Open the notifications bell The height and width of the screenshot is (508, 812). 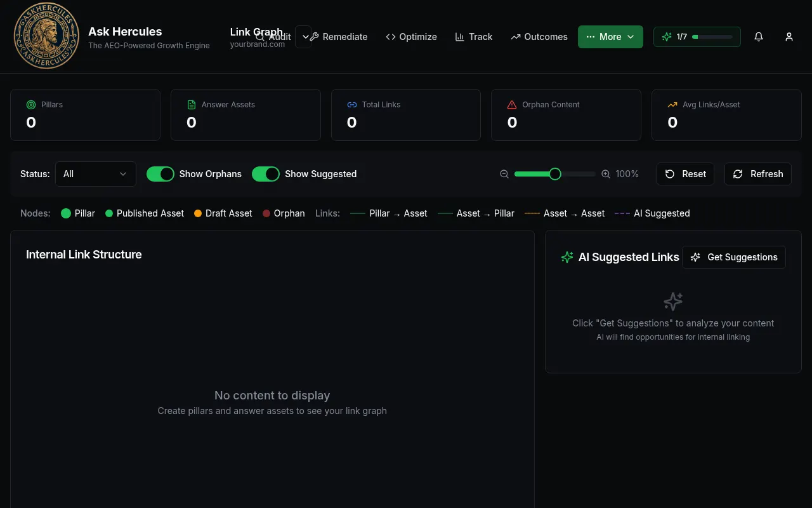pos(759,37)
